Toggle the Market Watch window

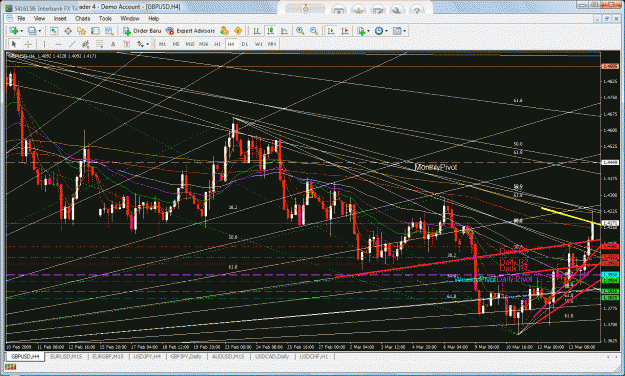point(54,31)
